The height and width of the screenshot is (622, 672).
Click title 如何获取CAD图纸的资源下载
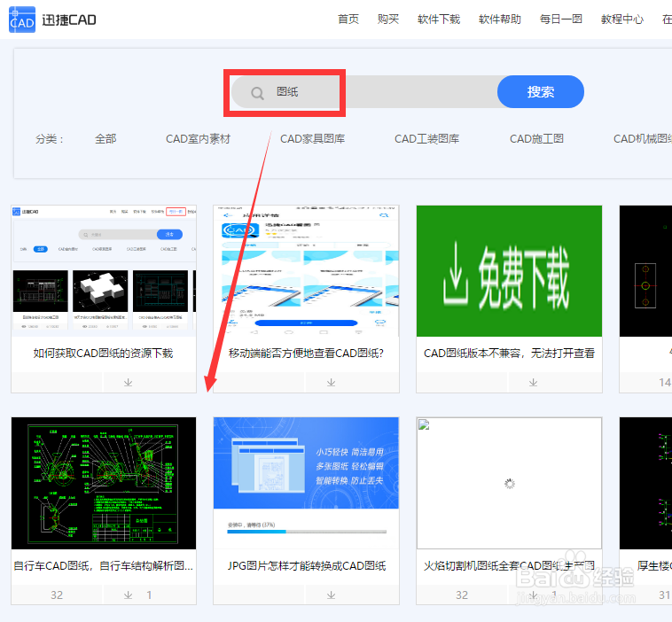click(x=104, y=354)
